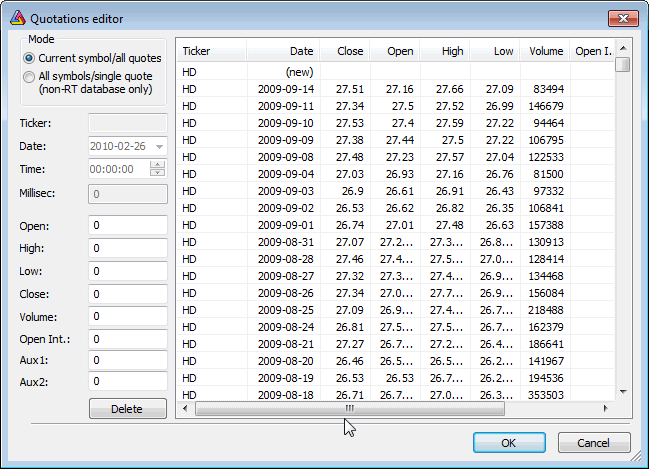649x469 pixels.
Task: Click the Open price input field
Action: [x=128, y=226]
